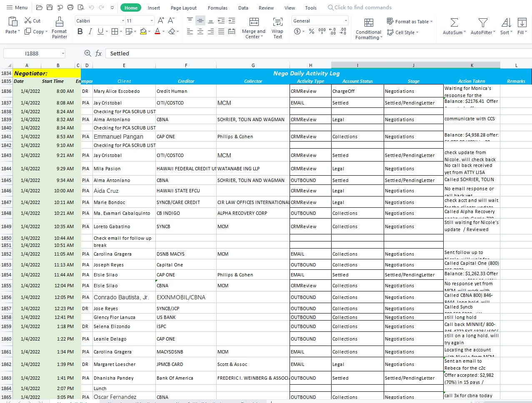Switch to the View tab
Viewport: 532px width, 403px height.
point(290,8)
